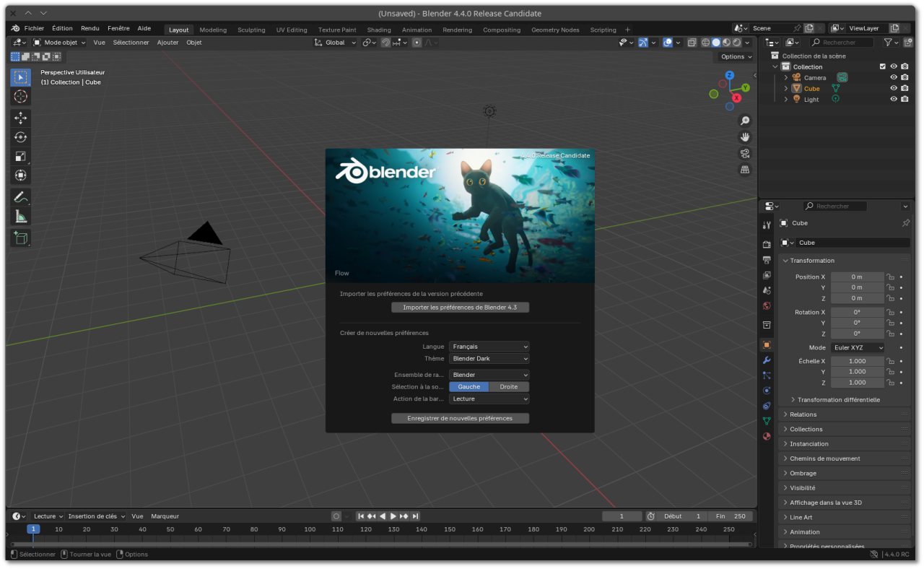Viewport: 924px width, 569px height.
Task: Select the Box Select tool
Action: 20,77
